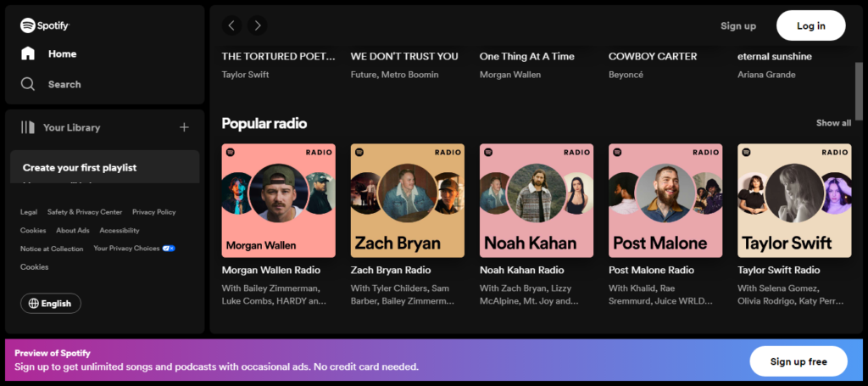Open About Ads link
The image size is (868, 386).
pyautogui.click(x=73, y=231)
